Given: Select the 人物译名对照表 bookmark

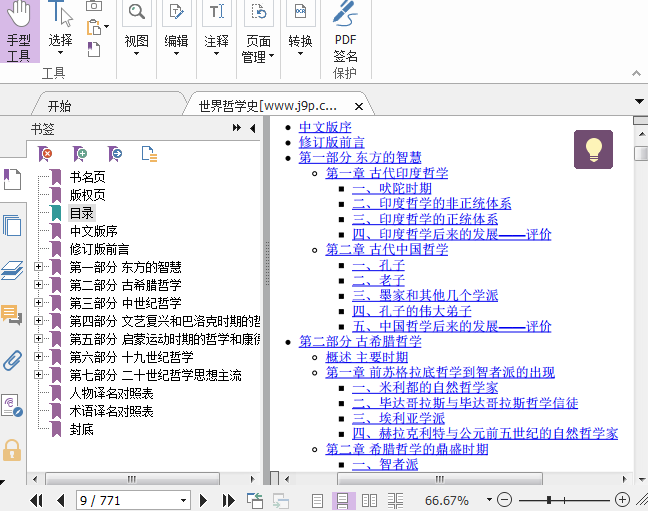Looking at the screenshot, I should pos(111,393).
